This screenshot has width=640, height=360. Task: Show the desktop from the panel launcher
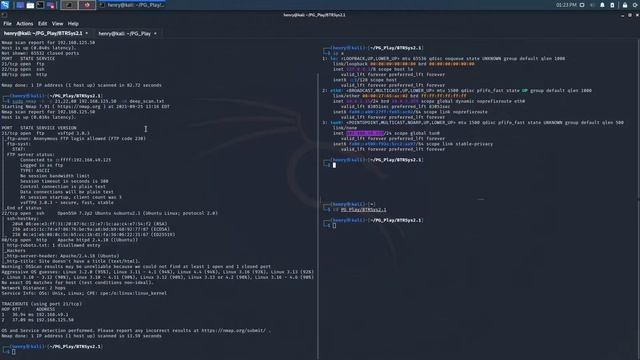[x=20, y=5]
